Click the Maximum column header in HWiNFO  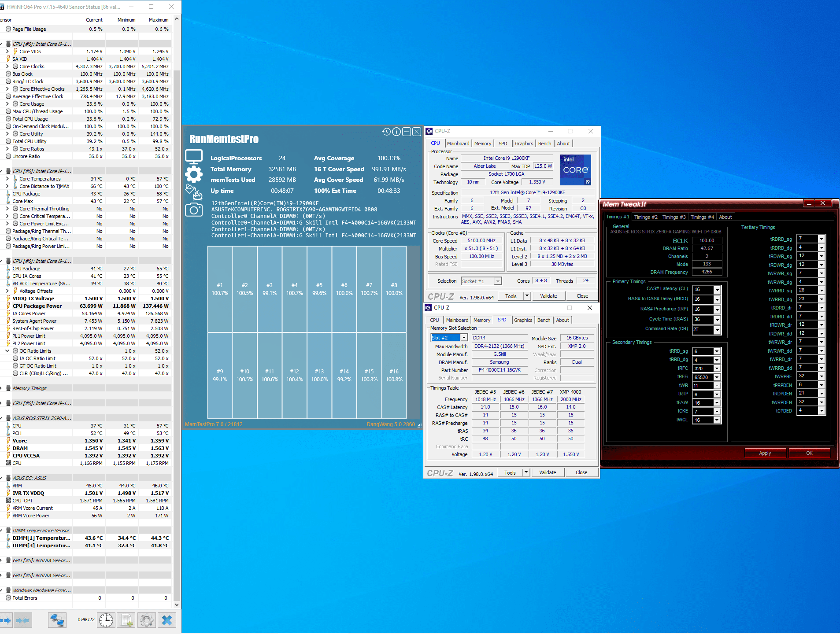pyautogui.click(x=155, y=20)
